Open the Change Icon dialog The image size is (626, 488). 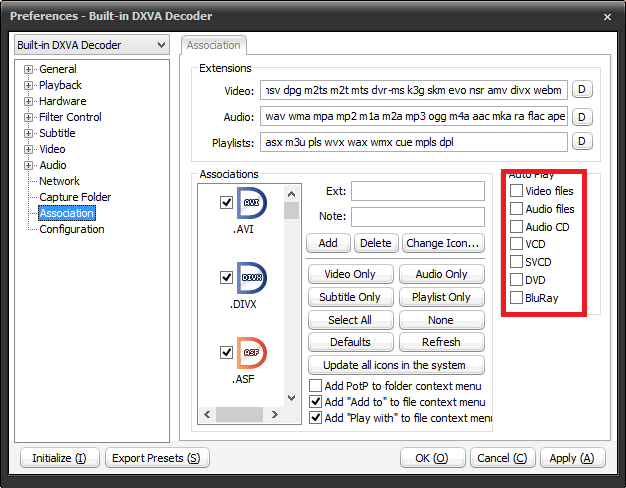443,243
